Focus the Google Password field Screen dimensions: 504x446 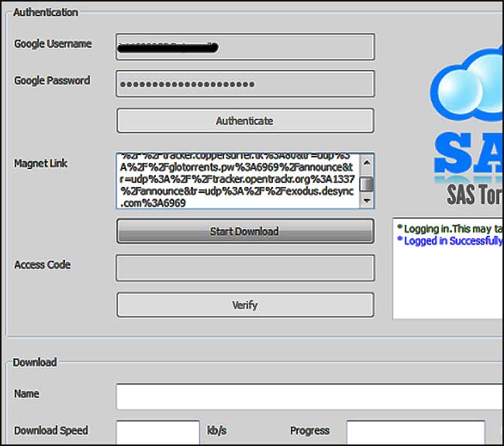pyautogui.click(x=245, y=84)
